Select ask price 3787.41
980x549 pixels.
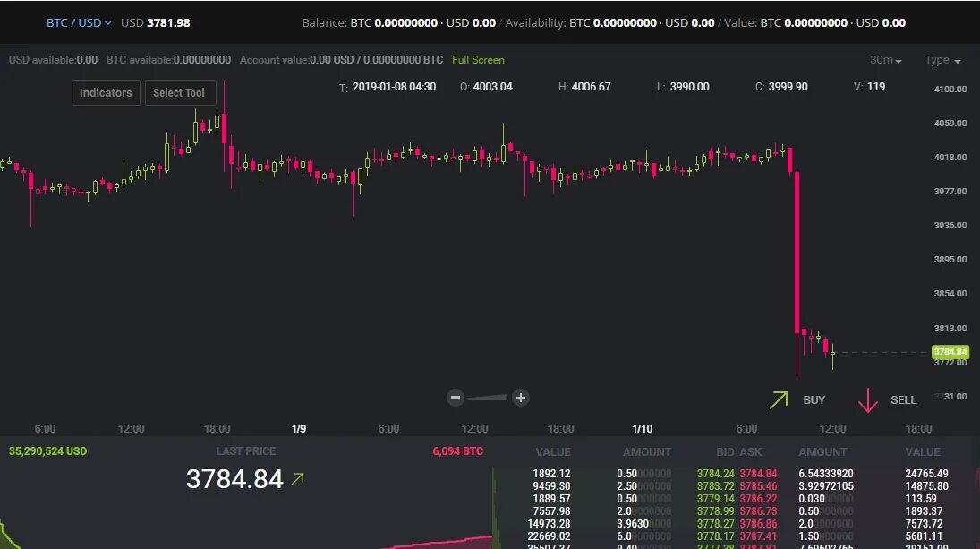pos(759,536)
